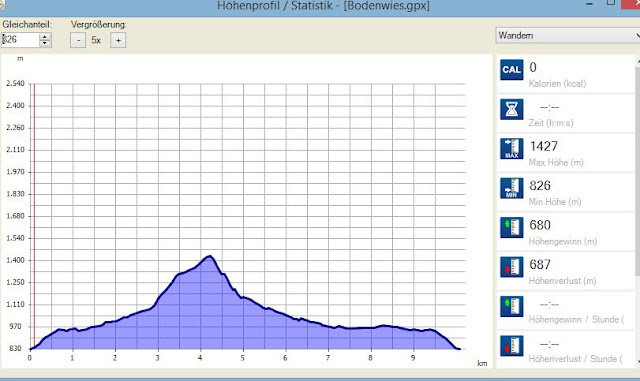Maximize the Höhenprofil window
Viewport: 640px width, 381px height.
611,3
